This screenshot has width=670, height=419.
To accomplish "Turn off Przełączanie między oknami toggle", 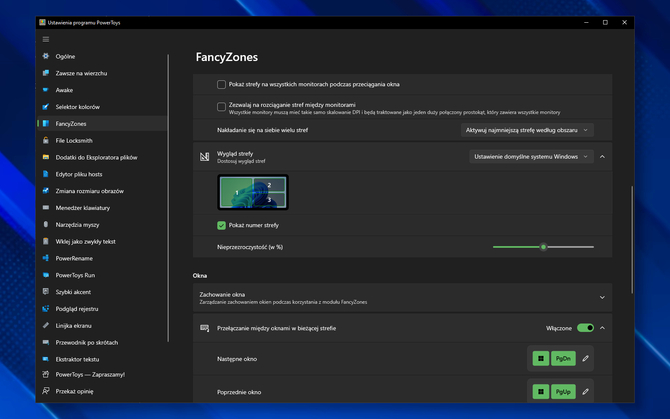I will tap(585, 328).
